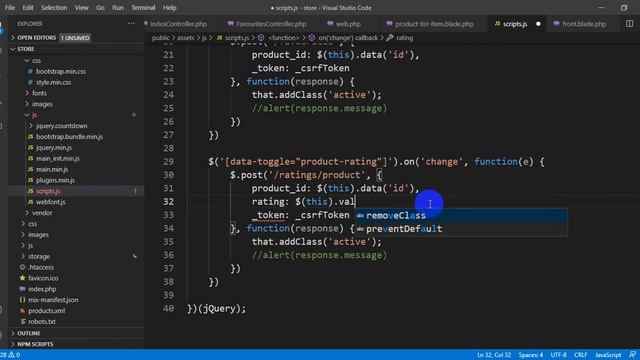Open main_init.min.js file
This screenshot has height=360, width=640.
click(x=58, y=158)
